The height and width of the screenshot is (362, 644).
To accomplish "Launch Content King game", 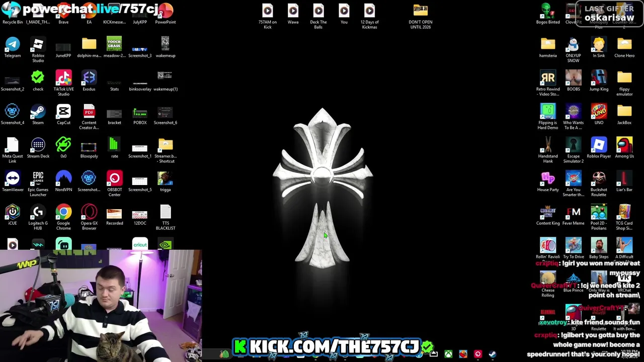I will click(x=548, y=215).
